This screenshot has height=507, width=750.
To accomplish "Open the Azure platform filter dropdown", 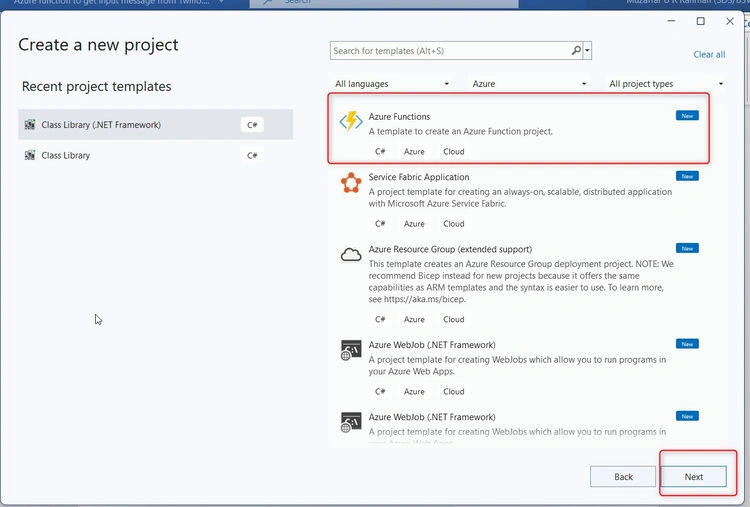I will coord(529,84).
